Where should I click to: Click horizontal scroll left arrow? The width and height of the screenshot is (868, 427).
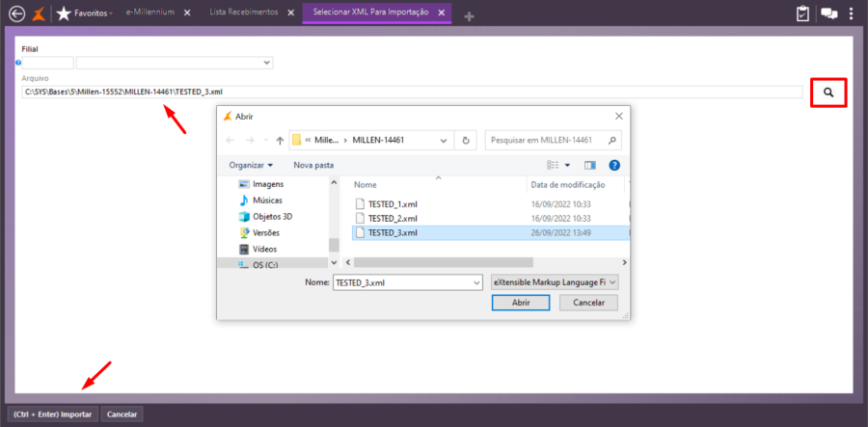pyautogui.click(x=348, y=262)
